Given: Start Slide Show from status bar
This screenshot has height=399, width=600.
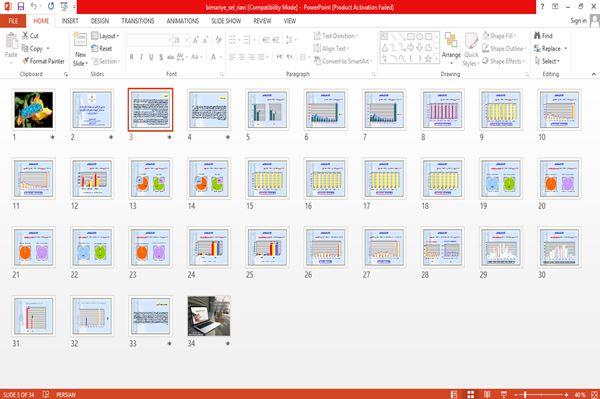Looking at the screenshot, I should pyautogui.click(x=504, y=394).
